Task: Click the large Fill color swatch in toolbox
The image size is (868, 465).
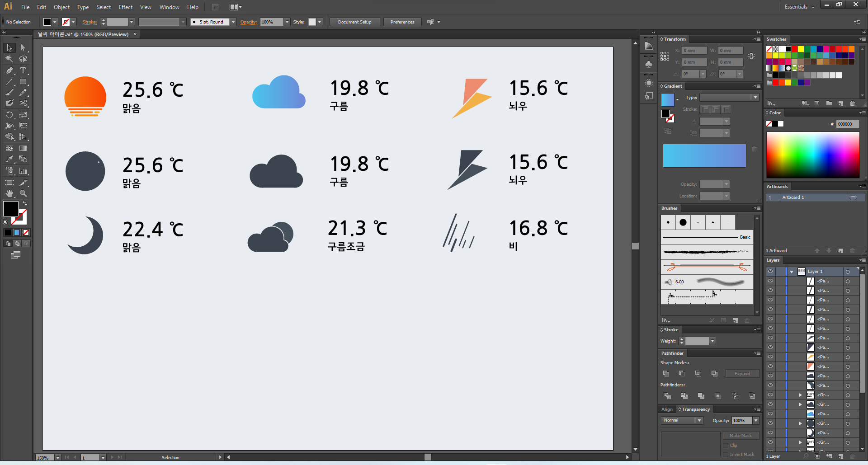Action: 11,209
